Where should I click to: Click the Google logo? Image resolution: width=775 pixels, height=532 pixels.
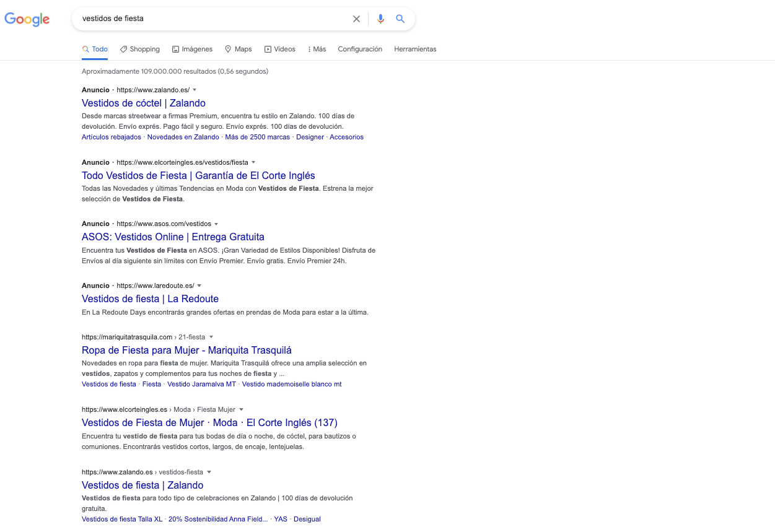(27, 19)
